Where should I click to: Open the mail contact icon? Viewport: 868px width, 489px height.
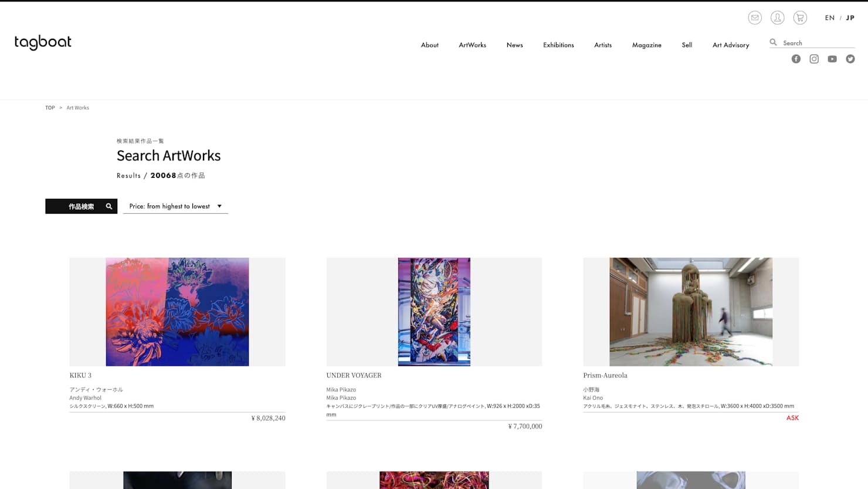755,18
